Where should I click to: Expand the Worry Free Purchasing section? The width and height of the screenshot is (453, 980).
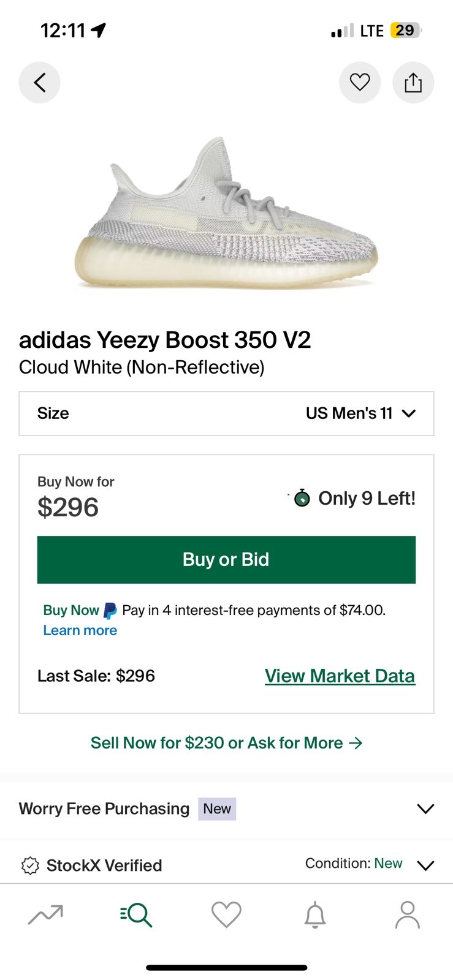425,809
